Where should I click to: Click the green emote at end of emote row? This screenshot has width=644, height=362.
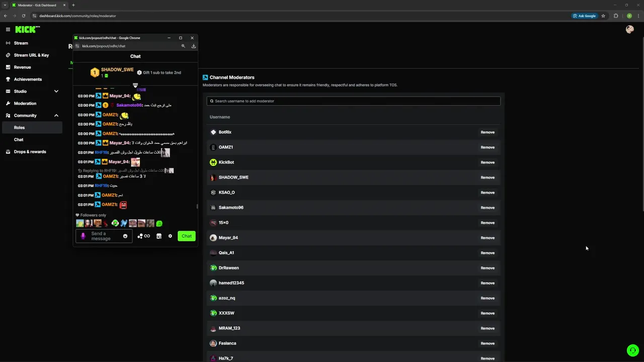coord(159,223)
